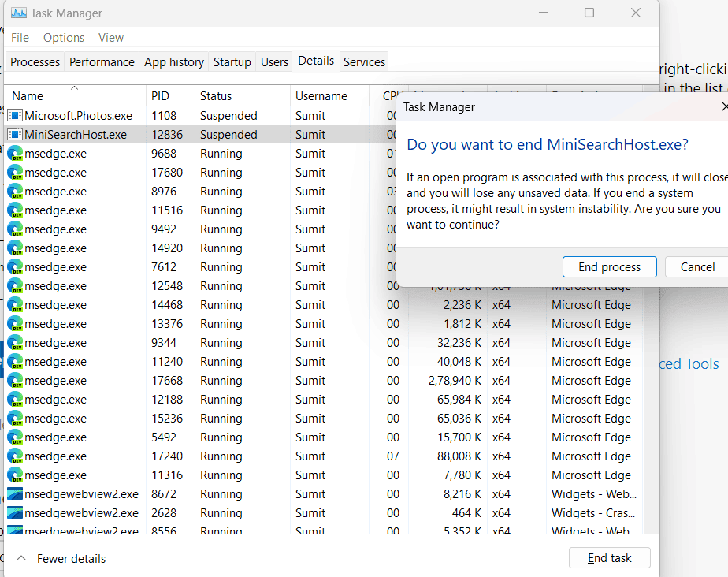Click the Task Manager title bar icon
This screenshot has height=577, width=728.
click(x=17, y=13)
